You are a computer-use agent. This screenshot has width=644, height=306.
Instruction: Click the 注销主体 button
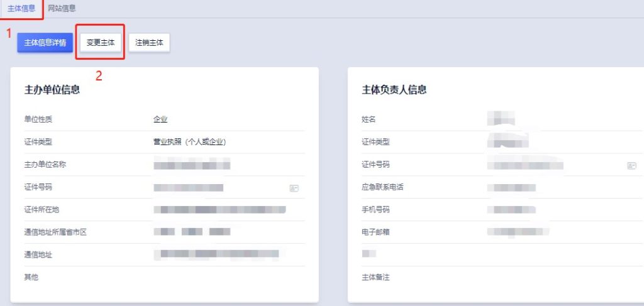pos(149,43)
